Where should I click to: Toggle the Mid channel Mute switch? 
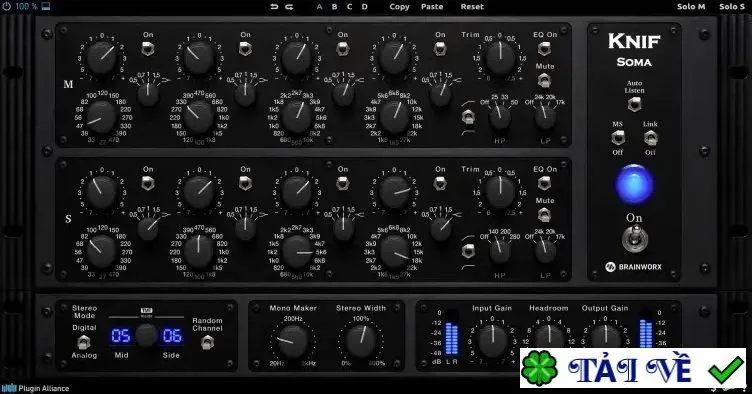544,80
